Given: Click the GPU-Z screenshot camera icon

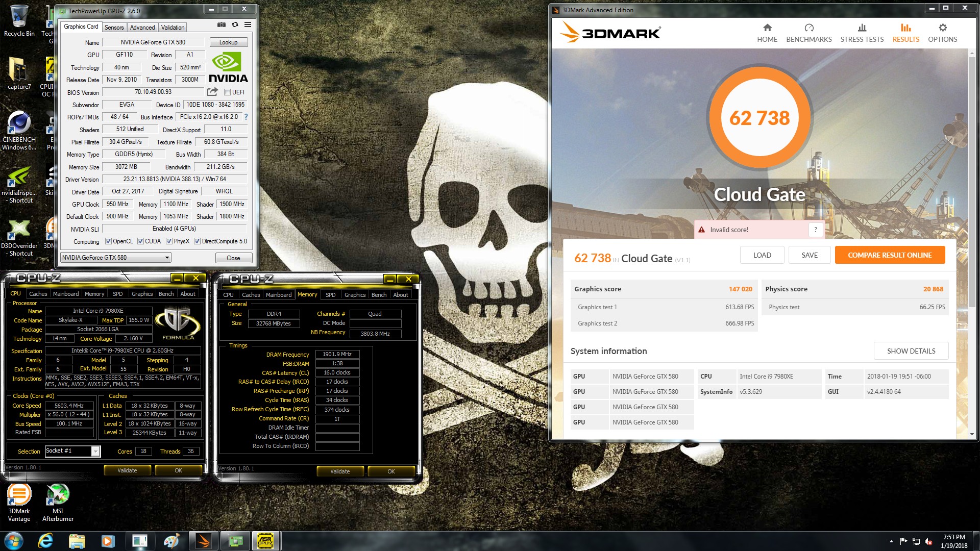Looking at the screenshot, I should 222,24.
